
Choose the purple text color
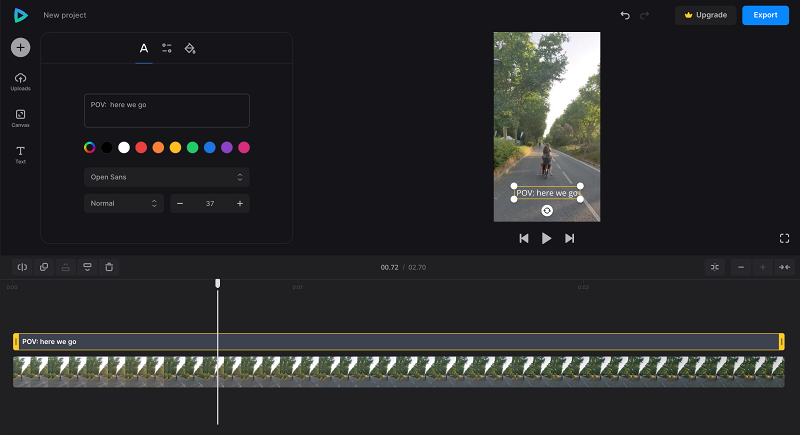227,147
